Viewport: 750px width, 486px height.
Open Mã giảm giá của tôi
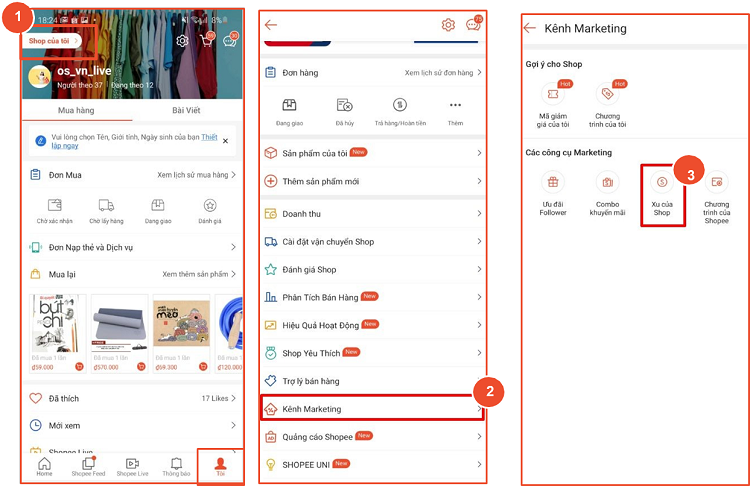(x=553, y=102)
